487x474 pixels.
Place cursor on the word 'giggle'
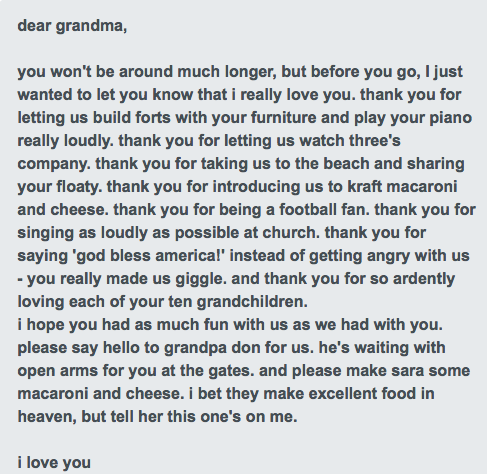pos(199,280)
